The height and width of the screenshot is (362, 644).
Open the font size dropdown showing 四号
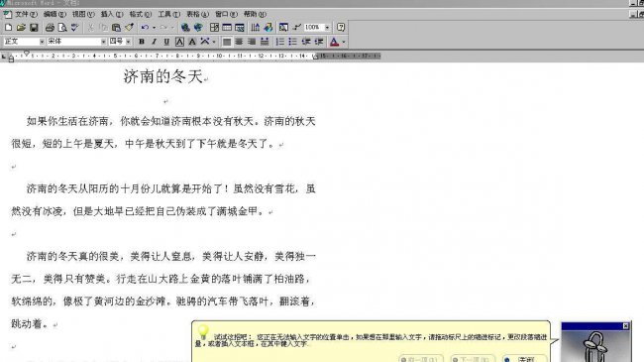click(129, 42)
